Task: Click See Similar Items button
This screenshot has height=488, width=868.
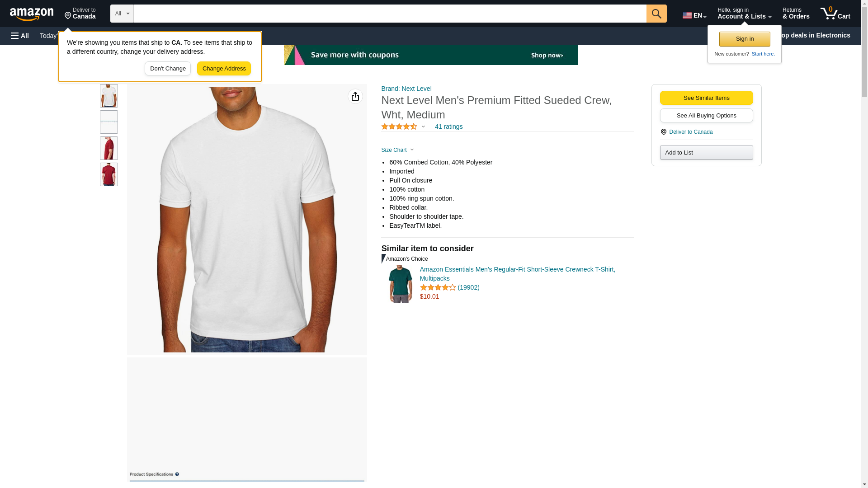Action: pos(706,98)
